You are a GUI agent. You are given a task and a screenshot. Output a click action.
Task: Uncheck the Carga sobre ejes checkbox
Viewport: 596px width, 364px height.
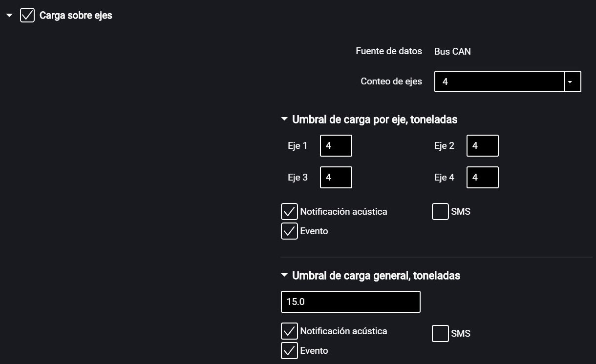(x=27, y=15)
